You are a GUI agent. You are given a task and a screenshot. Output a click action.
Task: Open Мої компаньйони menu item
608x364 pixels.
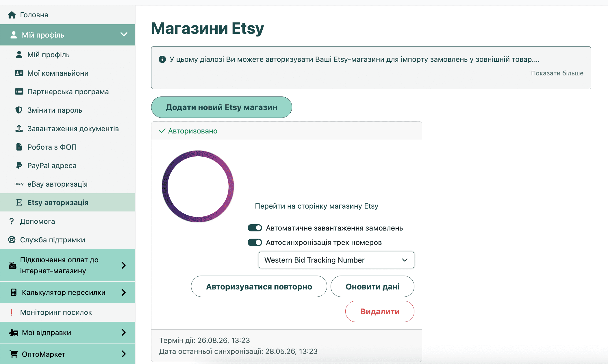click(x=68, y=73)
